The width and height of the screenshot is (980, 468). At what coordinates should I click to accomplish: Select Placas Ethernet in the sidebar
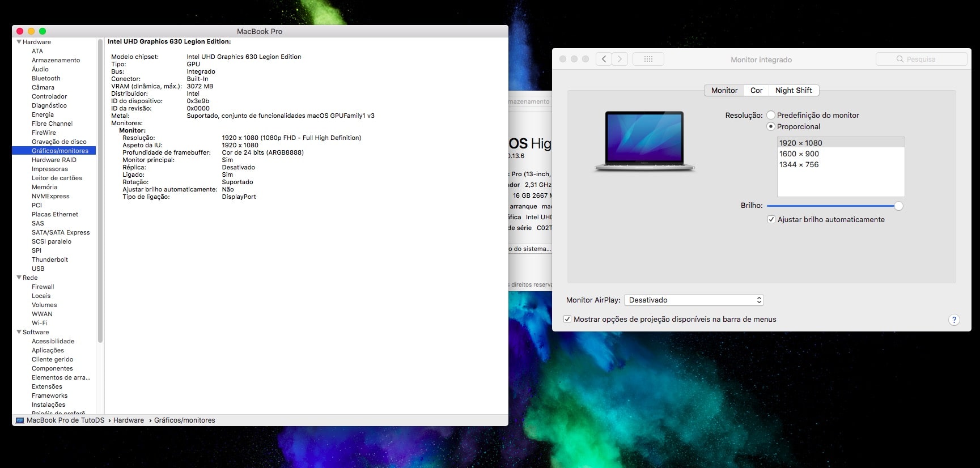[x=55, y=214]
